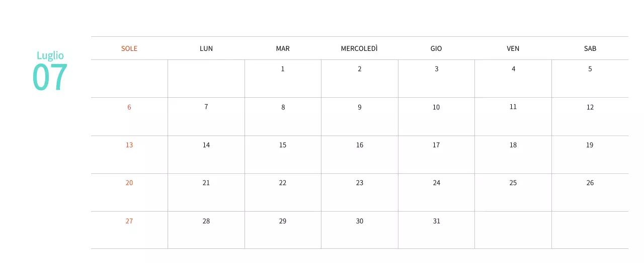Viewport: 644px width, 263px height.
Task: Click on Sunday the 6th
Action: pos(129,107)
